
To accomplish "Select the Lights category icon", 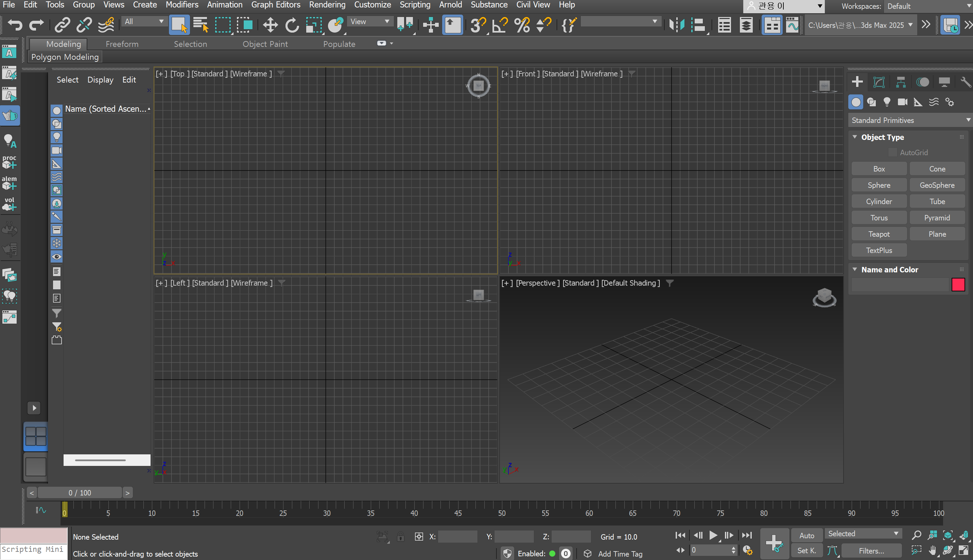I will click(887, 102).
